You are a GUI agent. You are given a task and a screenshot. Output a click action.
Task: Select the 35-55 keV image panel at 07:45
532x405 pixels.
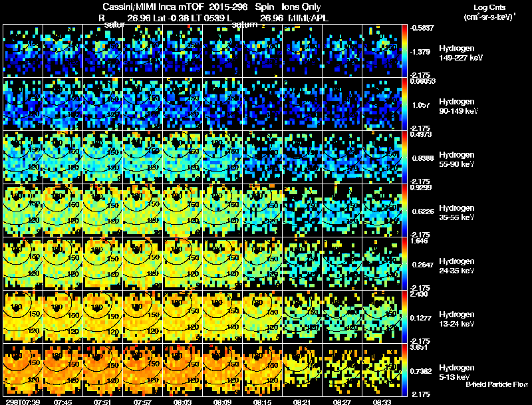pos(63,211)
